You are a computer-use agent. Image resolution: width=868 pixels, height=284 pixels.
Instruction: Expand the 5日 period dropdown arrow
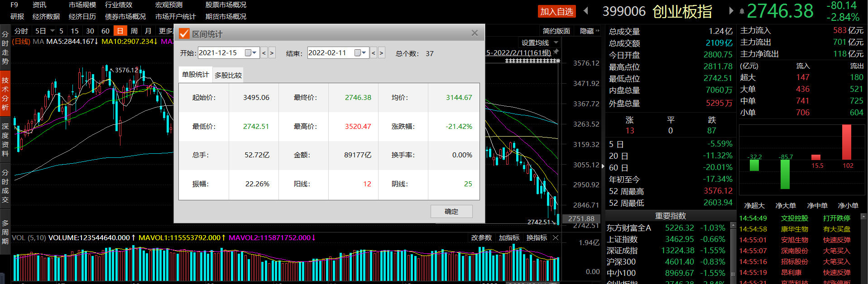pyautogui.click(x=53, y=31)
